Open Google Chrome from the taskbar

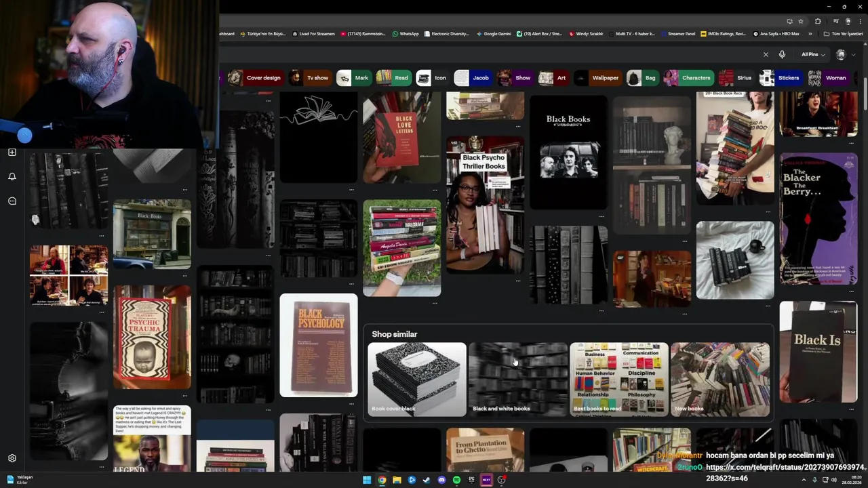(382, 480)
